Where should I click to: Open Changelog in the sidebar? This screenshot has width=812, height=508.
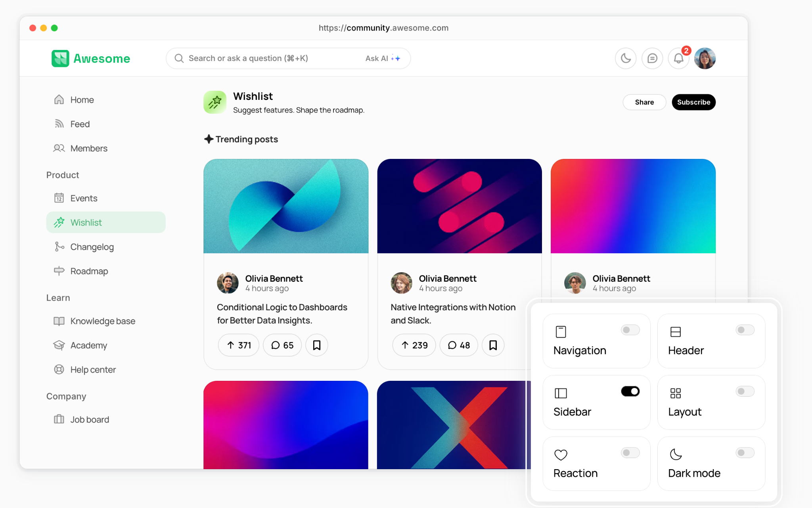[92, 247]
